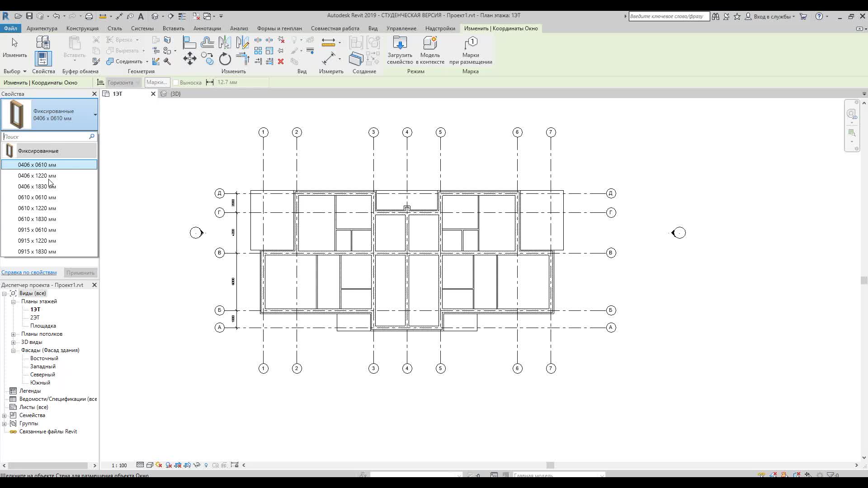Viewport: 868px width, 488px height.
Task: Toggle the Properties palette button
Action: tap(43, 59)
